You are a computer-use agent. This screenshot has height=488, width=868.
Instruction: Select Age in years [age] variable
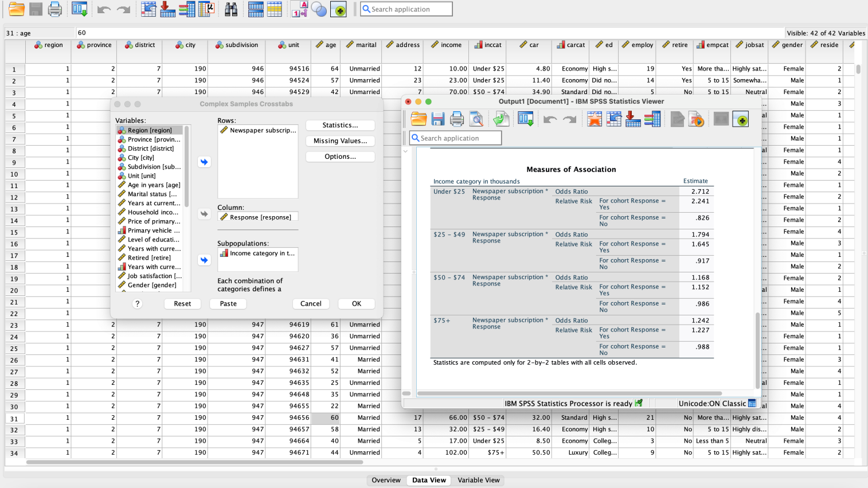pos(149,185)
